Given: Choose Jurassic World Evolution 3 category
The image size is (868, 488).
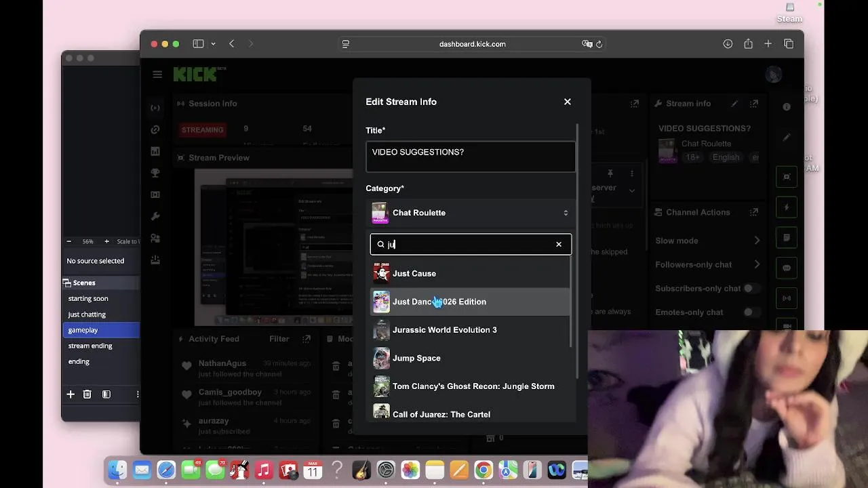Looking at the screenshot, I should [471, 330].
